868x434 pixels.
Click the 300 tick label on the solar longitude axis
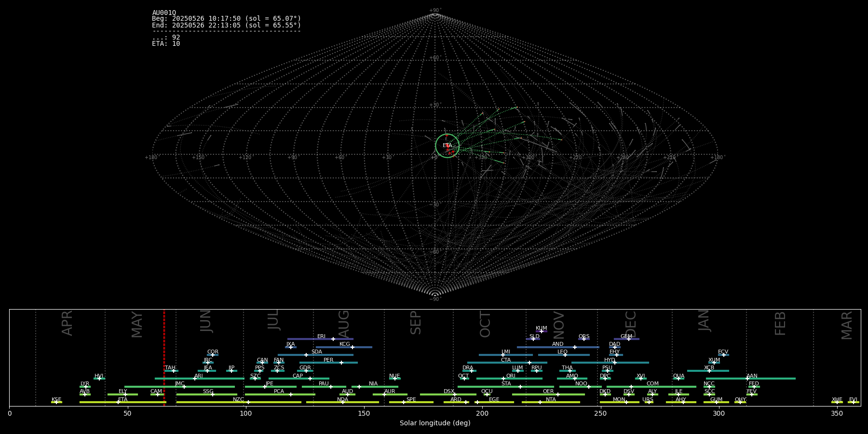(719, 413)
